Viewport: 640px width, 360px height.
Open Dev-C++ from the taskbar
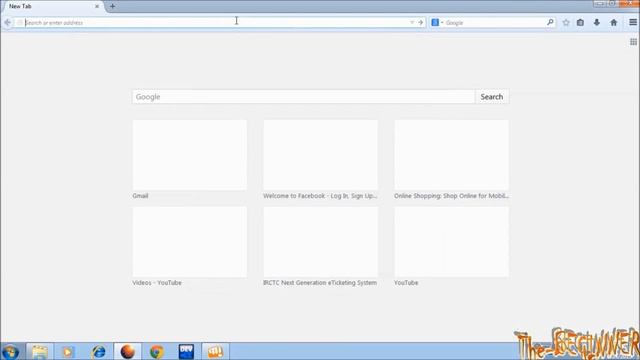pyautogui.click(x=186, y=351)
